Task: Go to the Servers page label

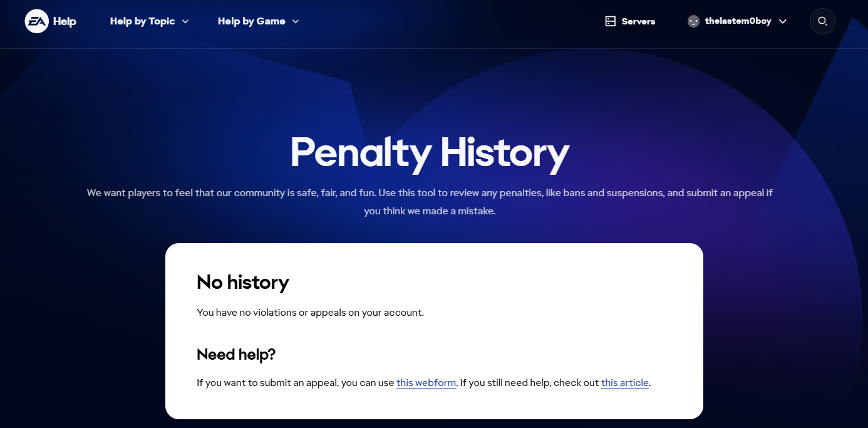Action: tap(638, 21)
